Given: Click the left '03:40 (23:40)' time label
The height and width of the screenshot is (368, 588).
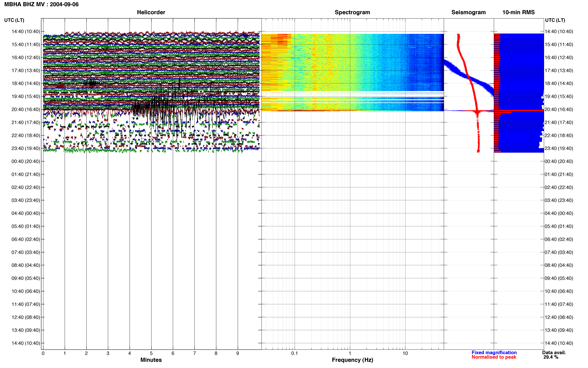Looking at the screenshot, I should pos(26,200).
